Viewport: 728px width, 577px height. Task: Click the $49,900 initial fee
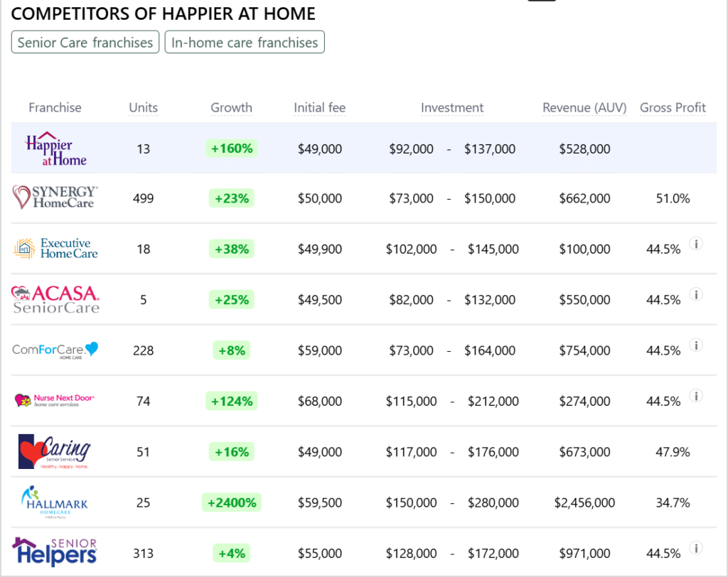tap(319, 249)
